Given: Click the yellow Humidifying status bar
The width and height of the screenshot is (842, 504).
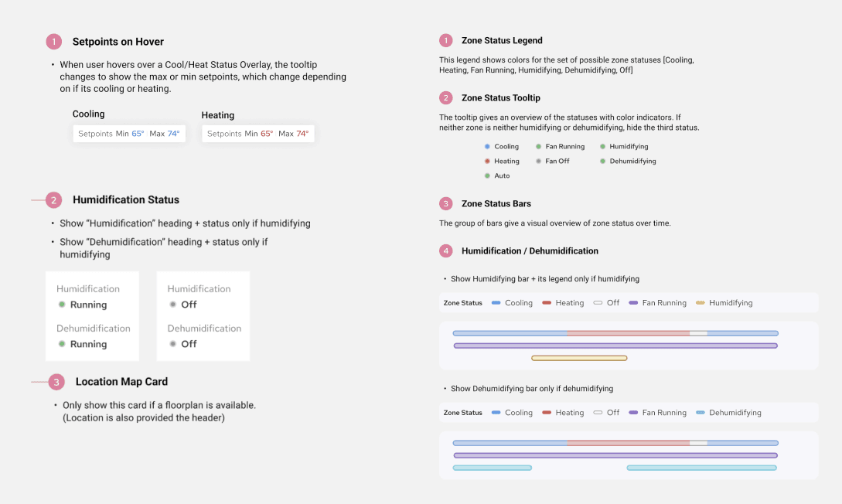Looking at the screenshot, I should click(579, 358).
